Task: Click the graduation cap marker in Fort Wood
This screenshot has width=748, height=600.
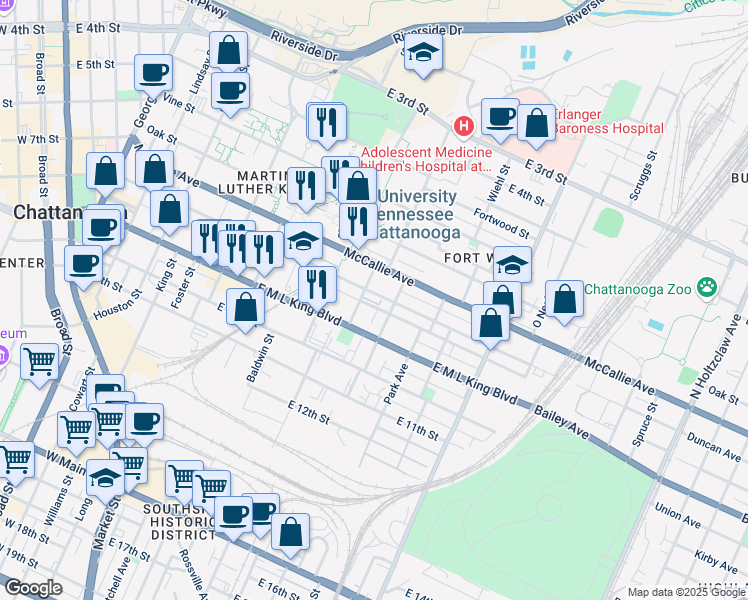Action: (512, 265)
